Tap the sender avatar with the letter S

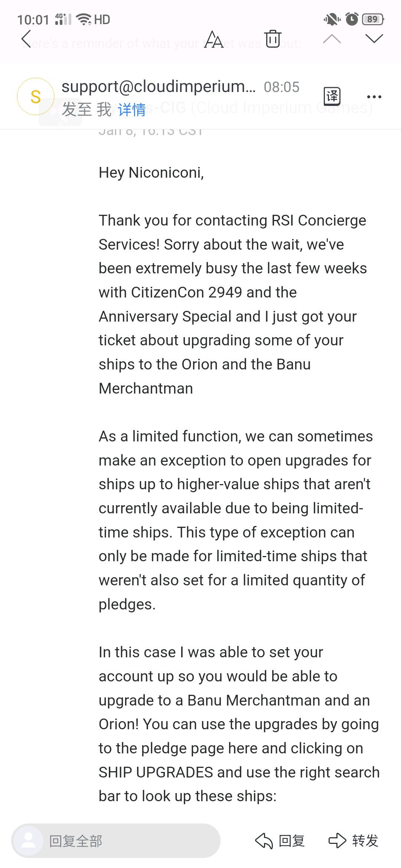[x=36, y=96]
